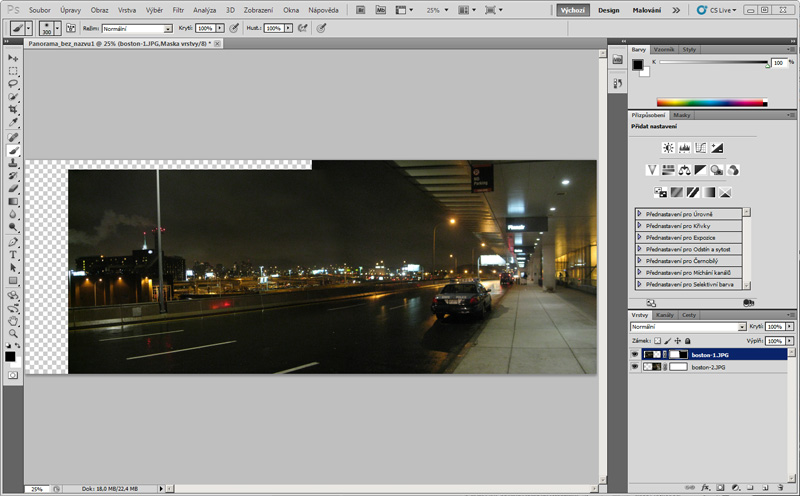This screenshot has height=496, width=800.
Task: Pick the Crop tool
Action: pyautogui.click(x=14, y=110)
